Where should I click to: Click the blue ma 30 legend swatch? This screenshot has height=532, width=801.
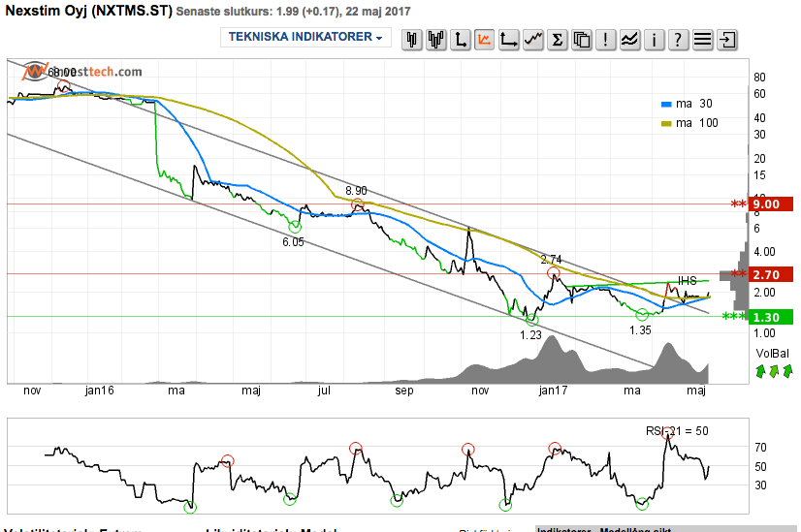666,105
